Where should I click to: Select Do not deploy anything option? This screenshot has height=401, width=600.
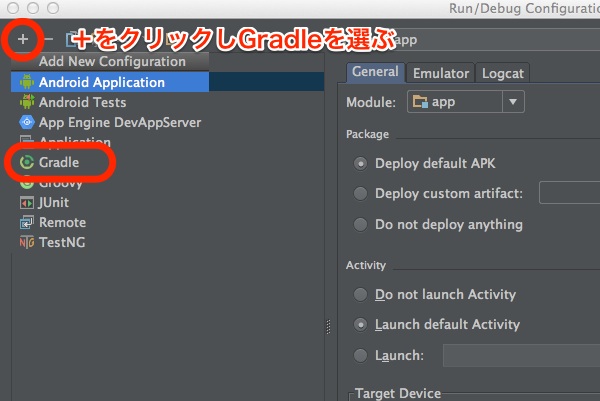[x=360, y=224]
